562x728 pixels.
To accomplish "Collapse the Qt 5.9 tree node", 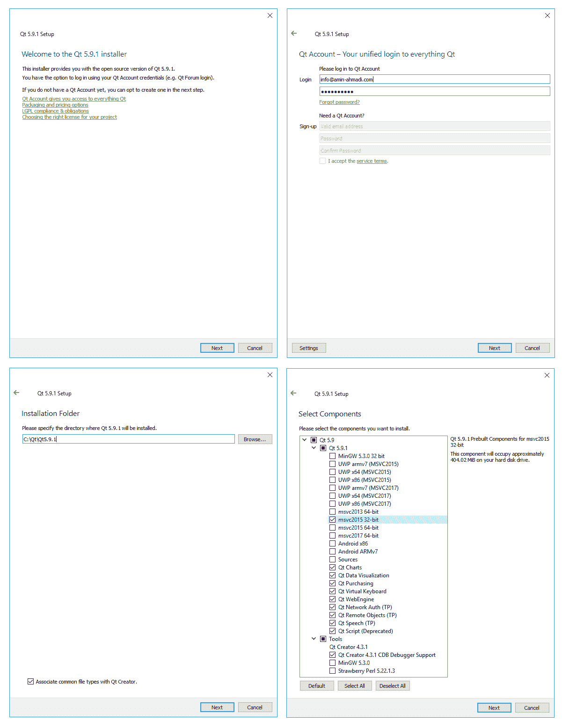I will point(305,440).
